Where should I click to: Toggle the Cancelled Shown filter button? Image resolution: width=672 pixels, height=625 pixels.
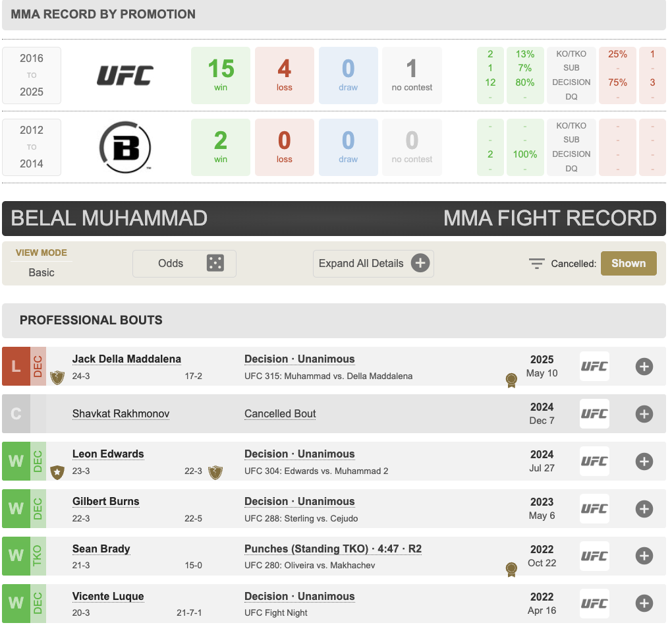click(629, 264)
